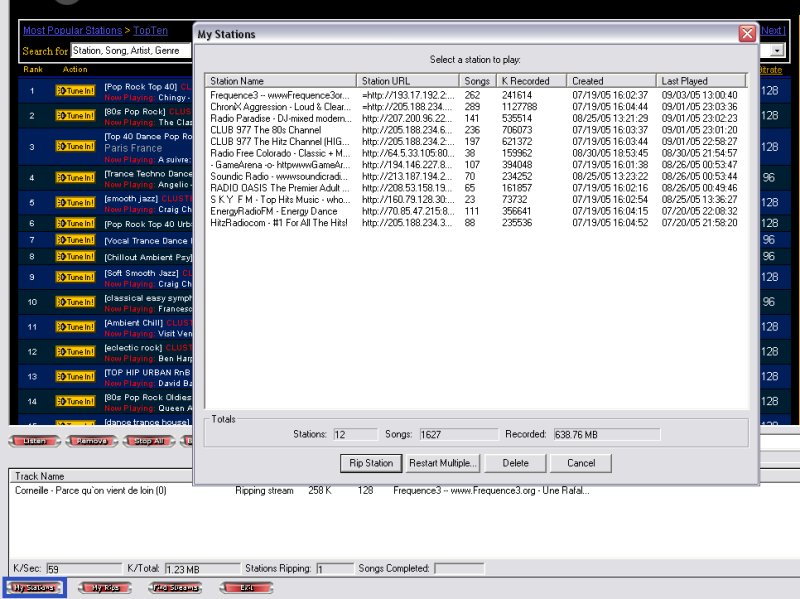The image size is (800, 599).
Task: Select Corneille track in ripping list
Action: (x=301, y=491)
